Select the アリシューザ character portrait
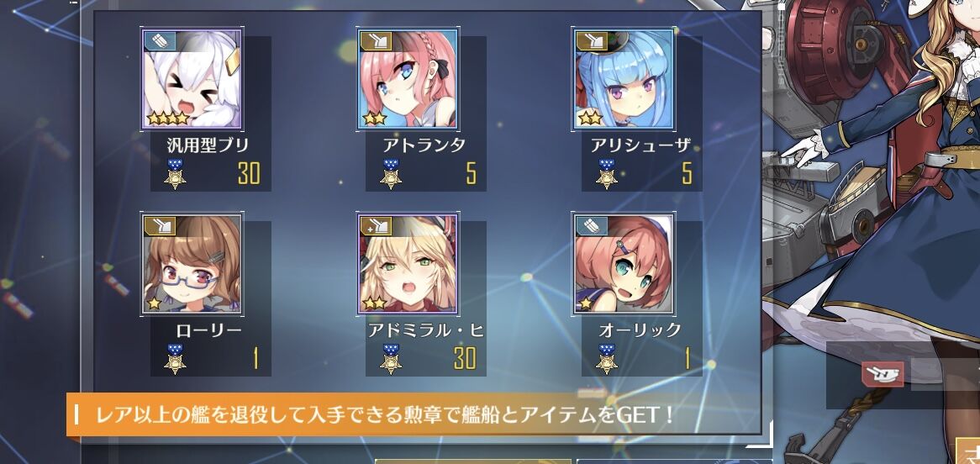This screenshot has height=464, width=980. coord(623,79)
